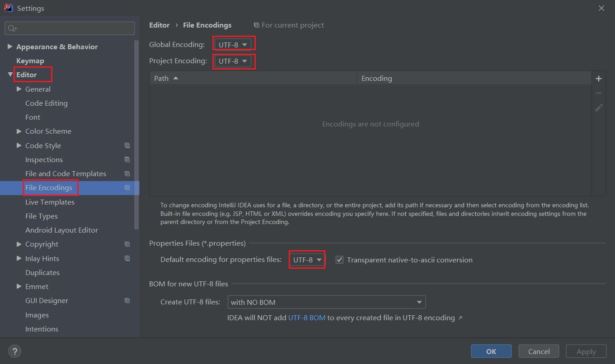
Task: Click the IntelliJ IDEA logo in title bar
Action: pos(8,8)
